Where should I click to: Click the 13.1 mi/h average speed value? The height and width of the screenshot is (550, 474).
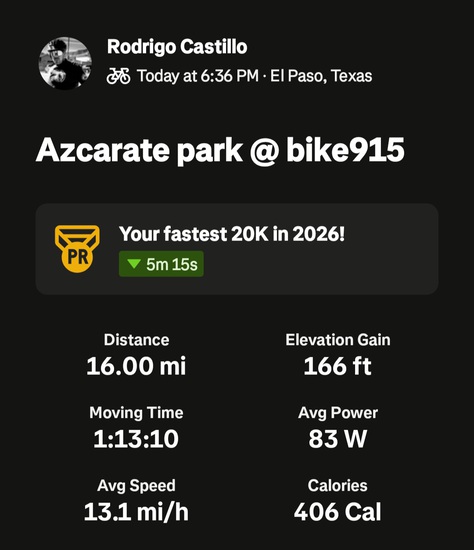(136, 512)
